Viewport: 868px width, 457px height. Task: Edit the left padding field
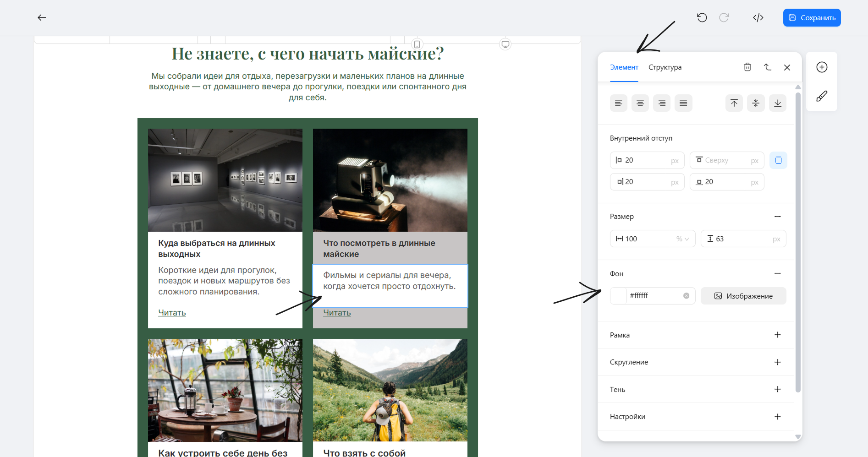point(647,160)
